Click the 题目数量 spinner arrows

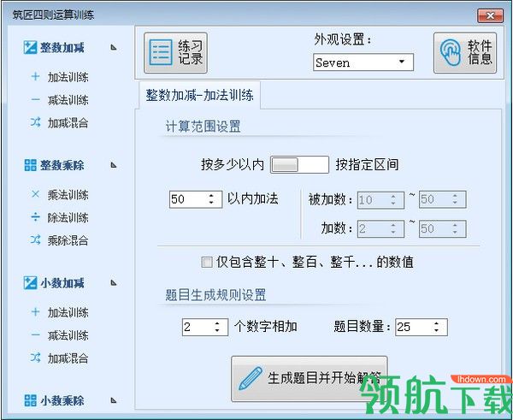(x=436, y=327)
